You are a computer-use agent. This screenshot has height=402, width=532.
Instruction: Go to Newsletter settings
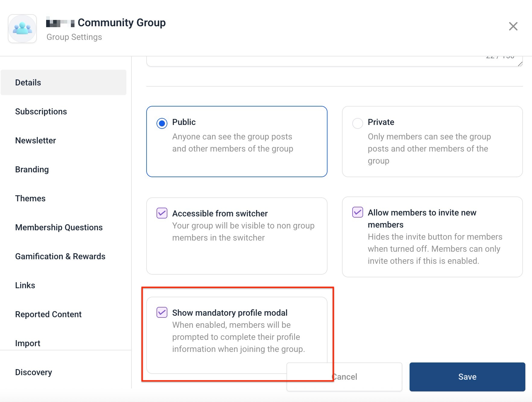click(36, 140)
